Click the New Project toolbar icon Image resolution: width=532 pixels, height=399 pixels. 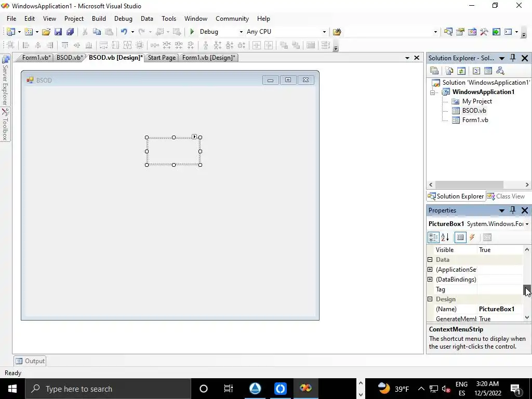pos(10,32)
